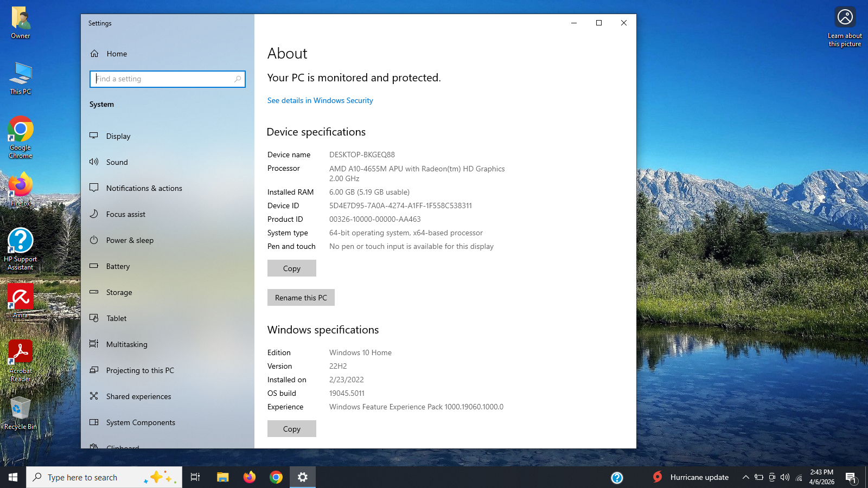868x488 pixels.
Task: Select the Battery icon in sidebar
Action: point(94,266)
